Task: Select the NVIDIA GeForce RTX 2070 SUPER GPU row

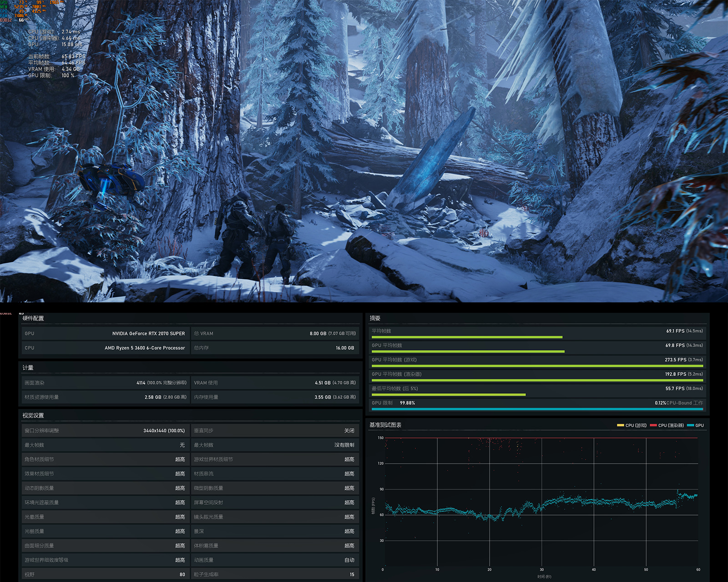Action: click(x=105, y=333)
